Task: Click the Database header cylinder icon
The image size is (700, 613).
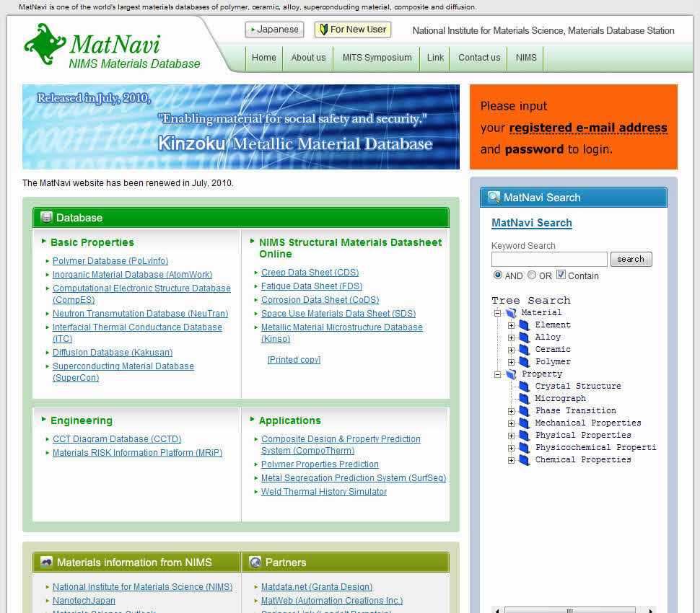Action: (x=47, y=218)
